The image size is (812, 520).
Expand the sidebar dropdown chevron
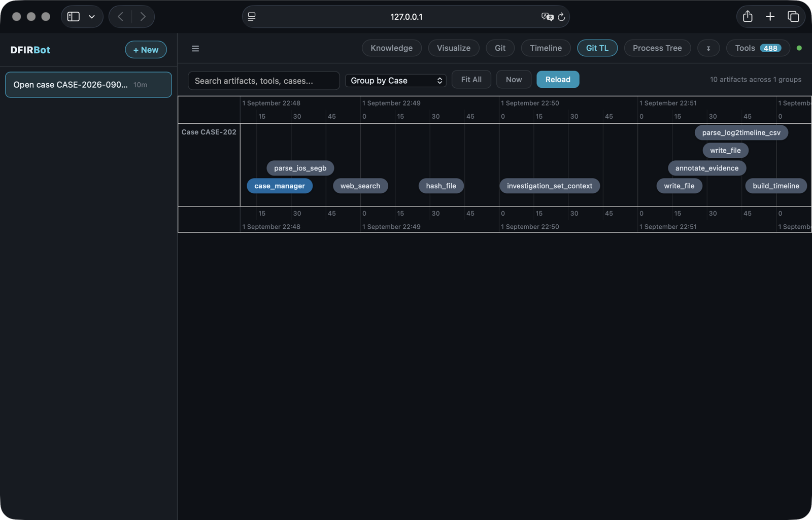92,17
